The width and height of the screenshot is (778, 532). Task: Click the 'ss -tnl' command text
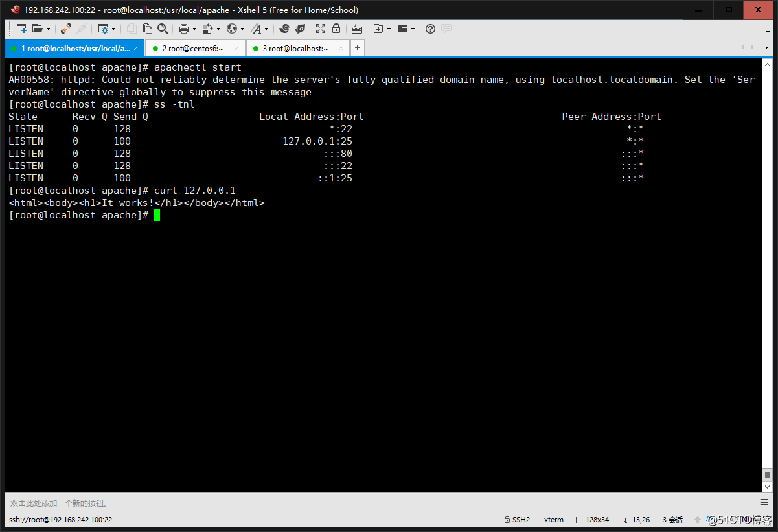coord(174,104)
